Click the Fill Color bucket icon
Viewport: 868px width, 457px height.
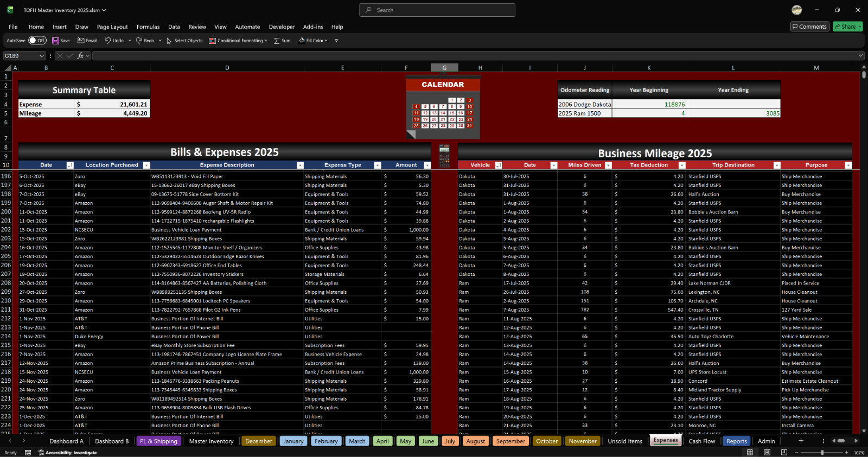click(302, 41)
